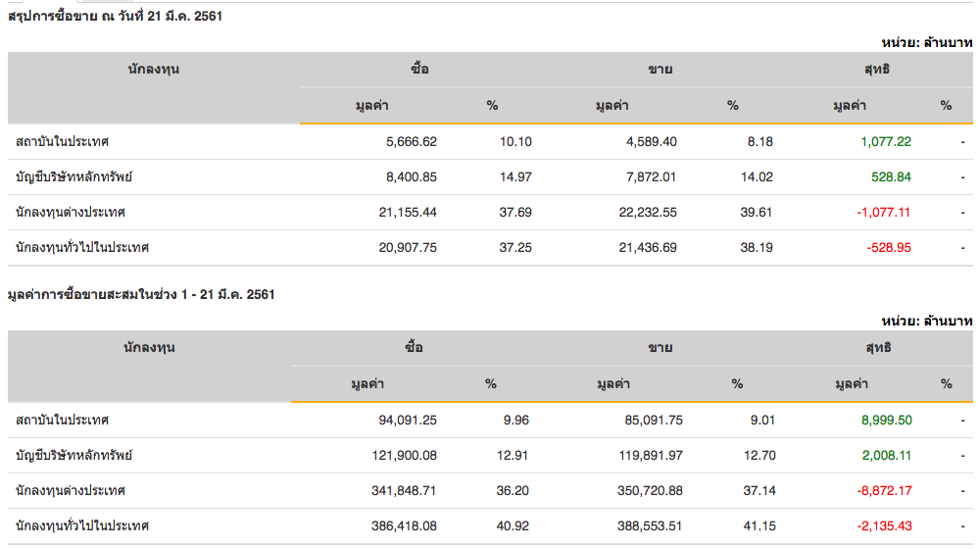Select the นักลงทุนต่างประเทศ row in the daily summary
The image size is (980, 549).
pos(71,212)
